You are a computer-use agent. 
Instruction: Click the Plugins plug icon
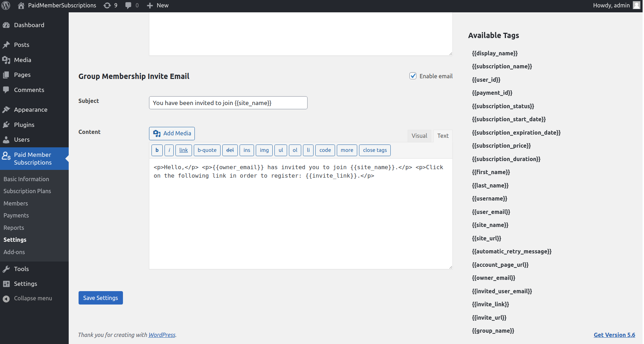coord(6,125)
